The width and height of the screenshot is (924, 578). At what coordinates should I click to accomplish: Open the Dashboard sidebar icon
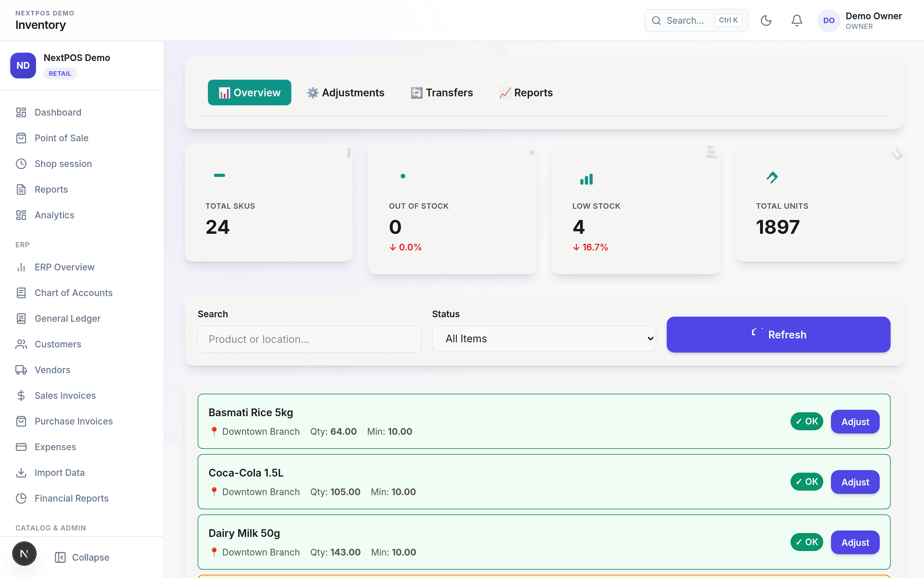click(x=21, y=112)
